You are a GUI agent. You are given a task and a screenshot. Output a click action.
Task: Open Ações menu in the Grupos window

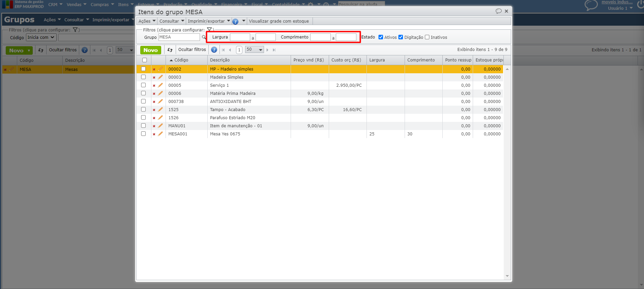point(52,20)
